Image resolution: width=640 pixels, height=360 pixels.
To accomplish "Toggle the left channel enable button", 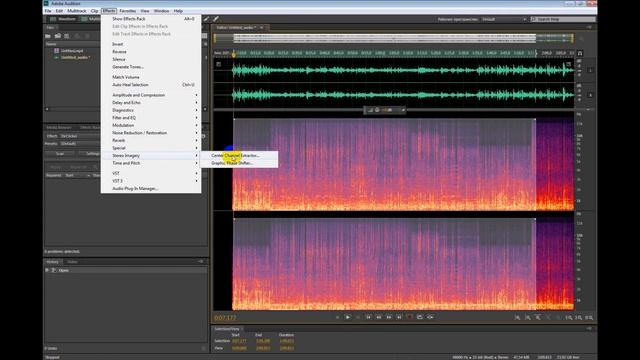I will 590,70.
